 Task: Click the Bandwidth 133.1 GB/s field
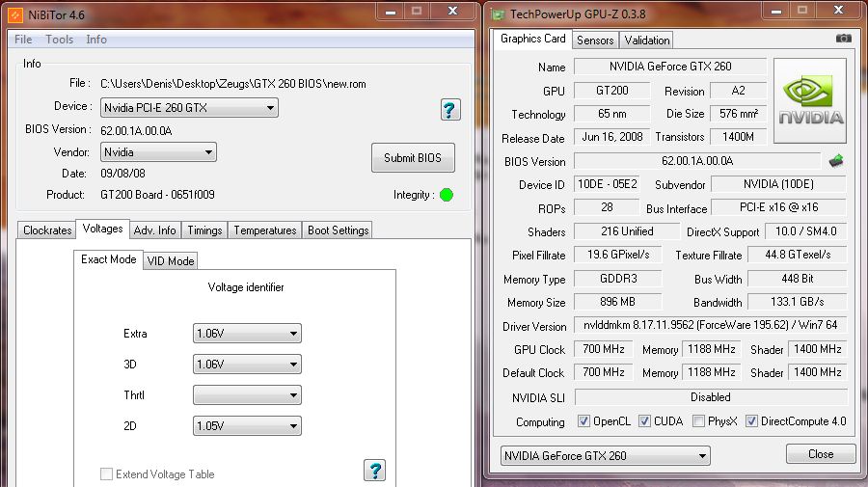[798, 302]
